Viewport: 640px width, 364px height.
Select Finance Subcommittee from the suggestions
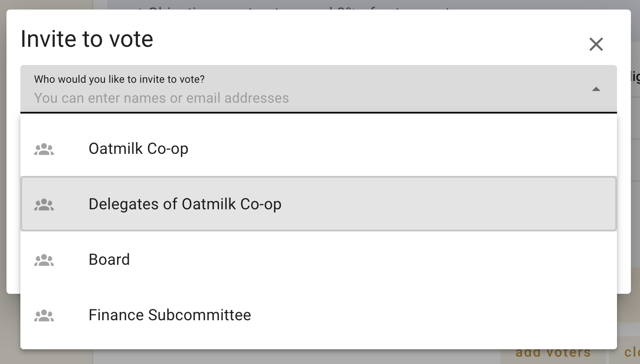(170, 315)
